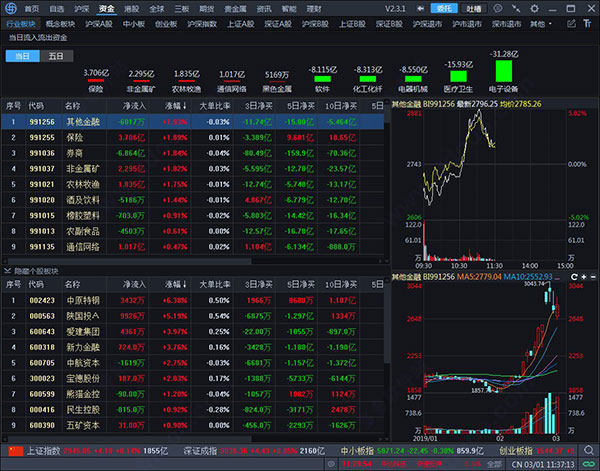The image size is (600, 471).
Task: Click lower stock table horizontal scrollbar
Action: (x=129, y=439)
